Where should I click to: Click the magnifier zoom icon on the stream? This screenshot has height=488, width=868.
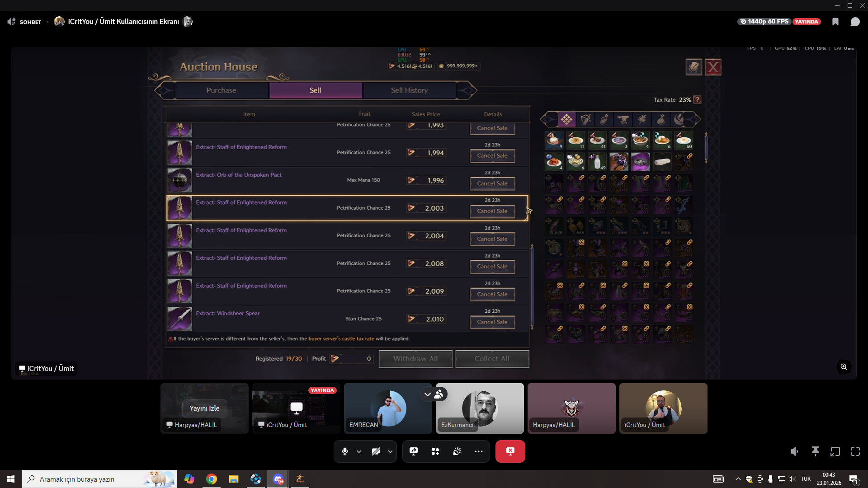pos(844,367)
